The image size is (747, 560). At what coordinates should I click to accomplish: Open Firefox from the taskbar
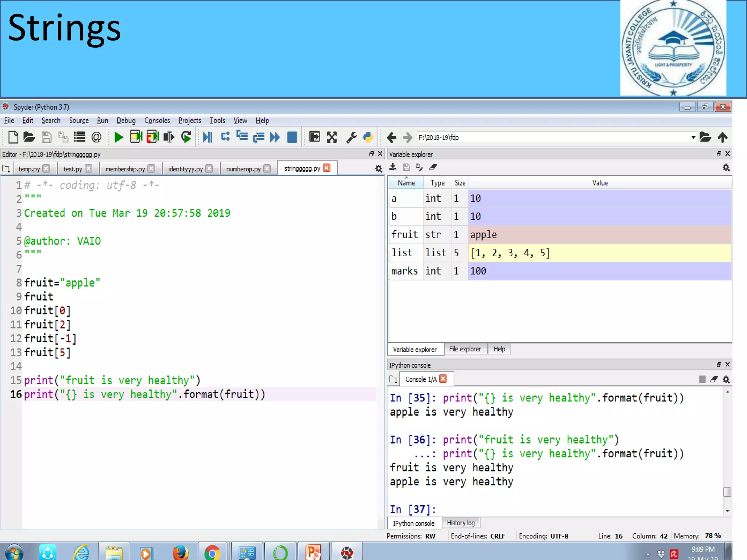tap(180, 553)
